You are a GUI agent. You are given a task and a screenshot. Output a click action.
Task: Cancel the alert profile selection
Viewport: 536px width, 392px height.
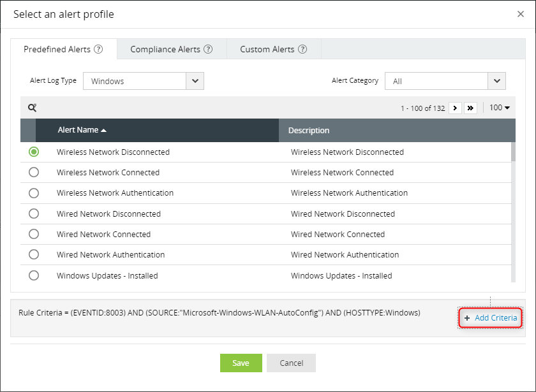click(291, 363)
